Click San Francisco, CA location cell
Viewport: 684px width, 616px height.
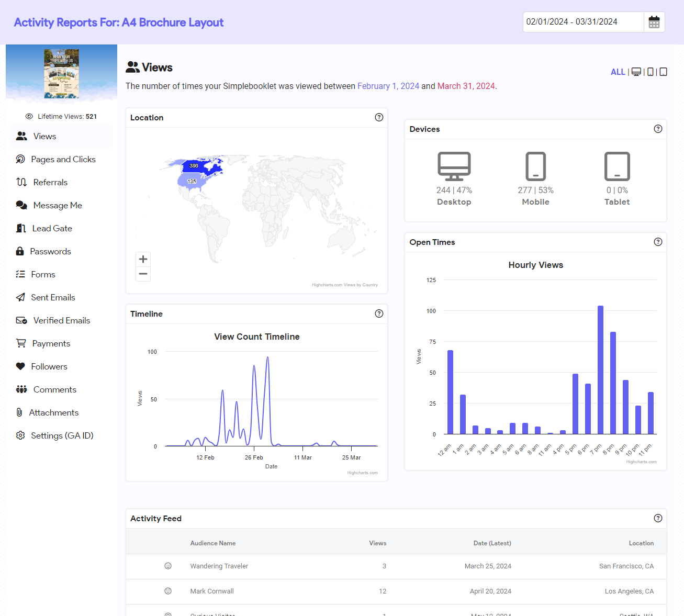point(626,566)
